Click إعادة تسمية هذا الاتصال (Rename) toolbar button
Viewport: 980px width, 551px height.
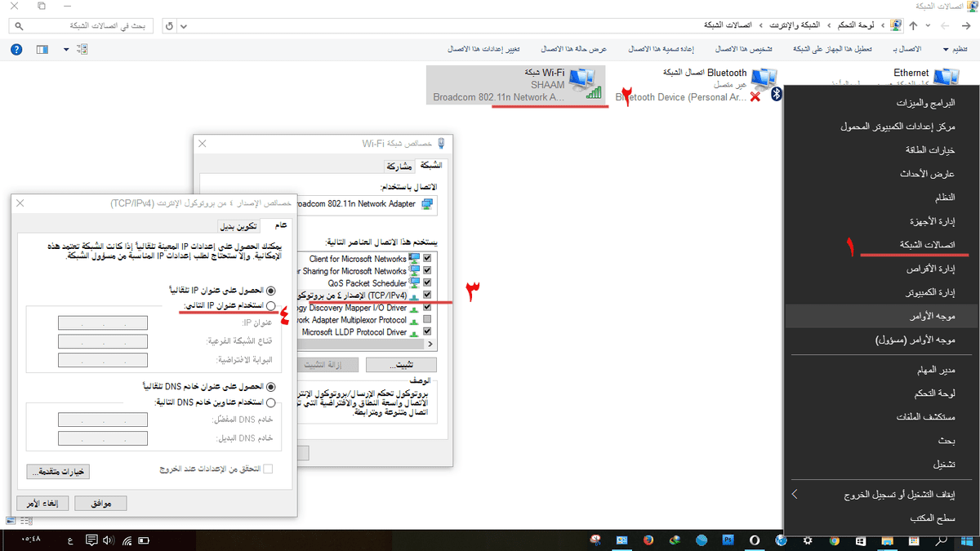pos(661,49)
